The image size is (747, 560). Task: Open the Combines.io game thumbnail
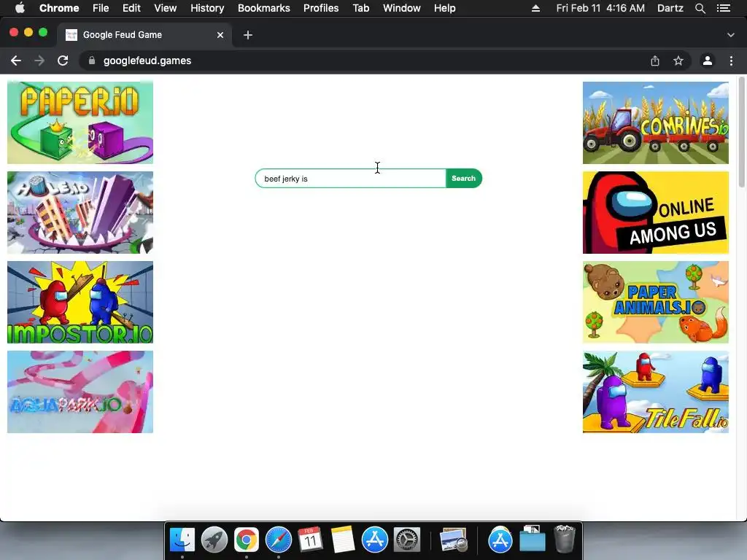[656, 122]
